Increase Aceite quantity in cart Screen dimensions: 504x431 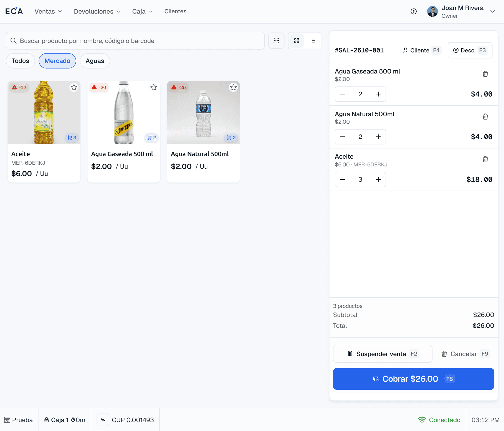(378, 180)
